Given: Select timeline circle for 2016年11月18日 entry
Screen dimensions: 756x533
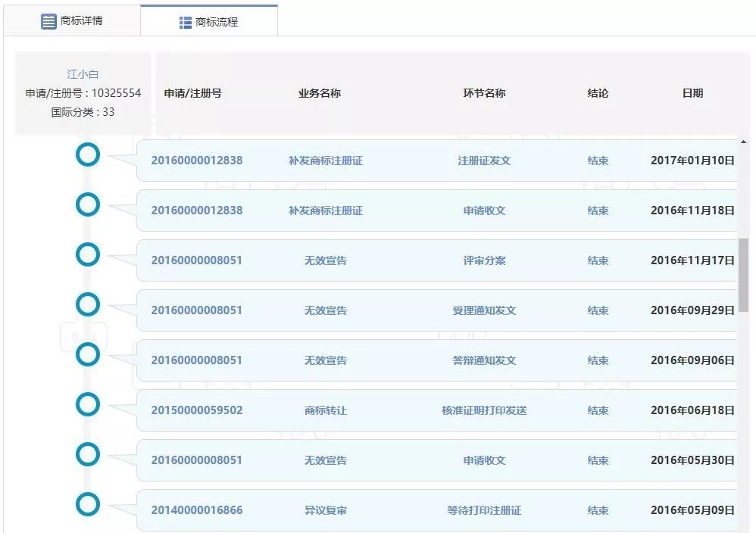Looking at the screenshot, I should click(x=88, y=204).
